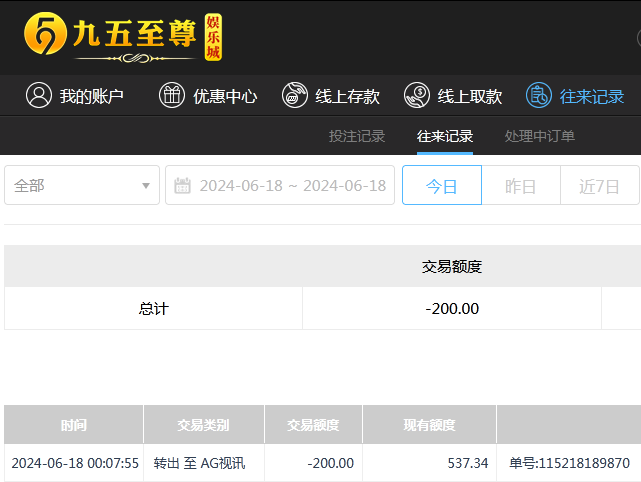The image size is (641, 482).
Task: Open 我的账户 menu item
Action: pos(74,96)
